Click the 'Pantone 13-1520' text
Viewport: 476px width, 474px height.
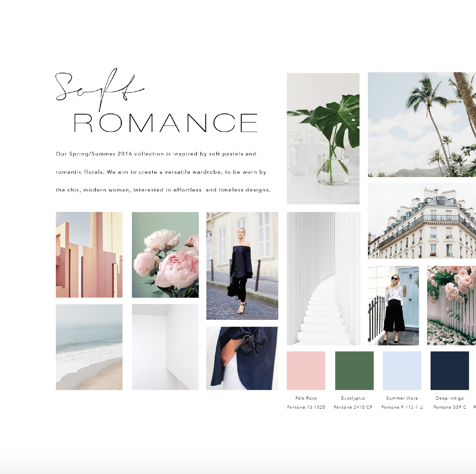tap(306, 407)
